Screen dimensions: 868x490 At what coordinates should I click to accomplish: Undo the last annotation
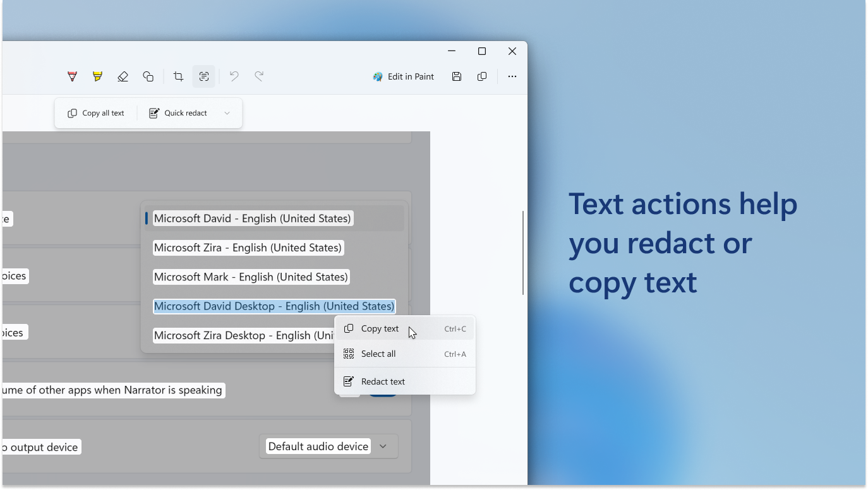pyautogui.click(x=234, y=76)
